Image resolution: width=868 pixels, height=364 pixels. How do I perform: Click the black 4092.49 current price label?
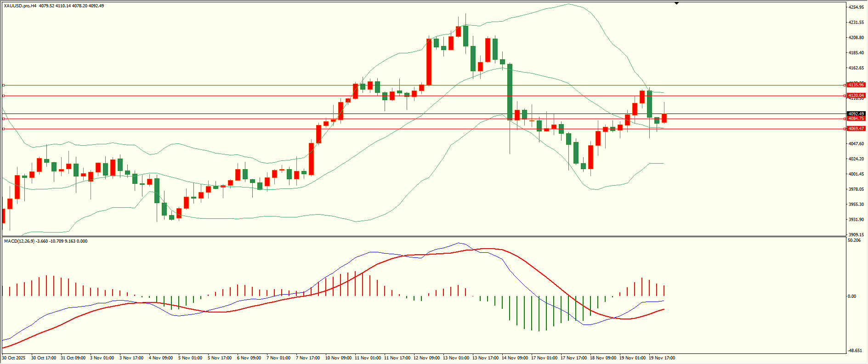[x=856, y=114]
